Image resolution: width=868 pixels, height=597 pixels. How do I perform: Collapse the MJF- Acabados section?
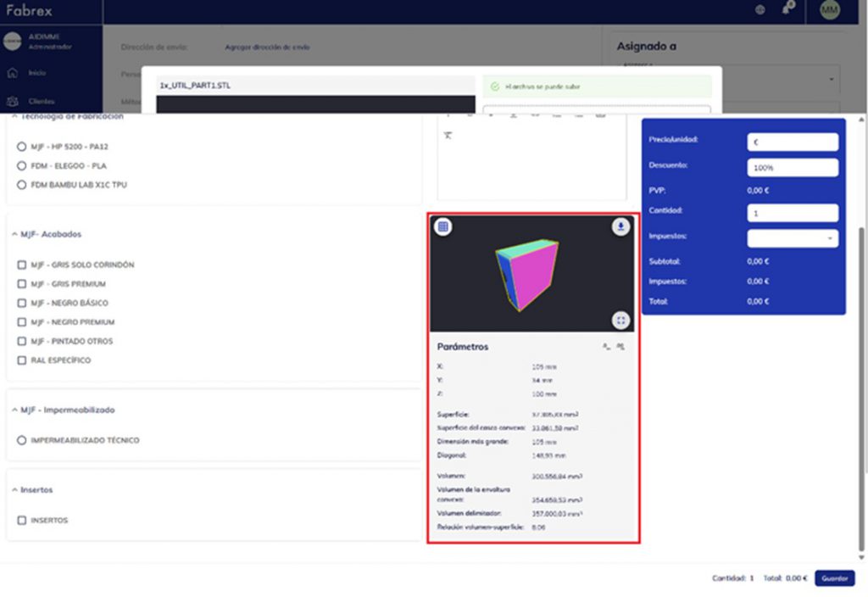click(x=14, y=234)
